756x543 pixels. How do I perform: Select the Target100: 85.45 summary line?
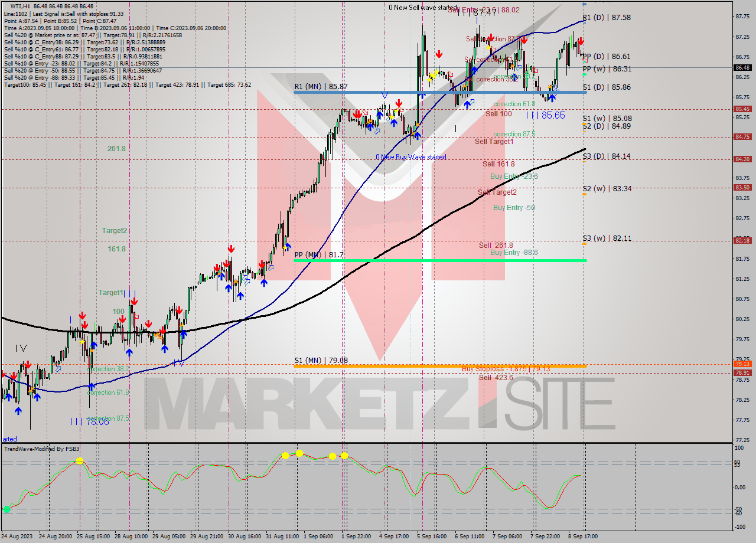[x=127, y=84]
